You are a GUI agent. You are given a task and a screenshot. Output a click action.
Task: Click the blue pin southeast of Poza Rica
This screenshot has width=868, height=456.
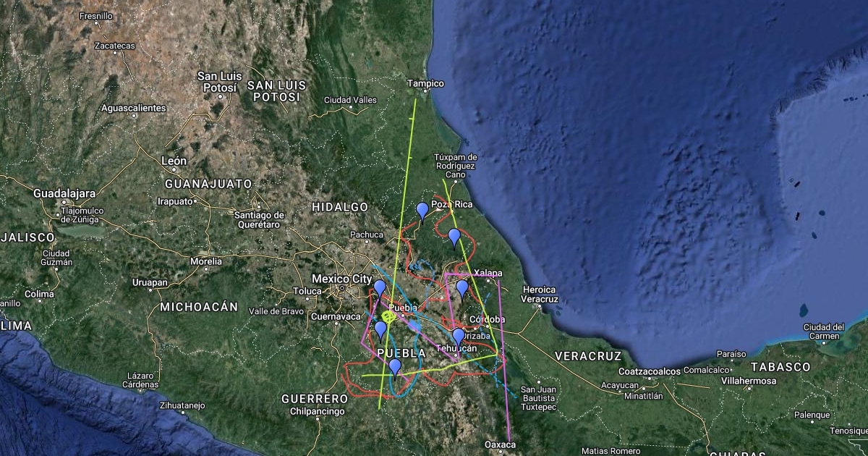(x=454, y=237)
